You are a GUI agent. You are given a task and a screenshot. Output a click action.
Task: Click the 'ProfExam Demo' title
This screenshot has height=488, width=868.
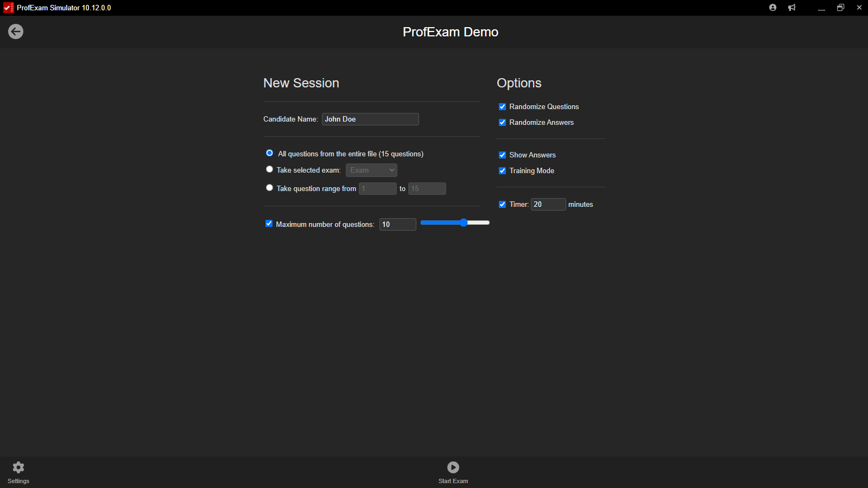coord(451,32)
